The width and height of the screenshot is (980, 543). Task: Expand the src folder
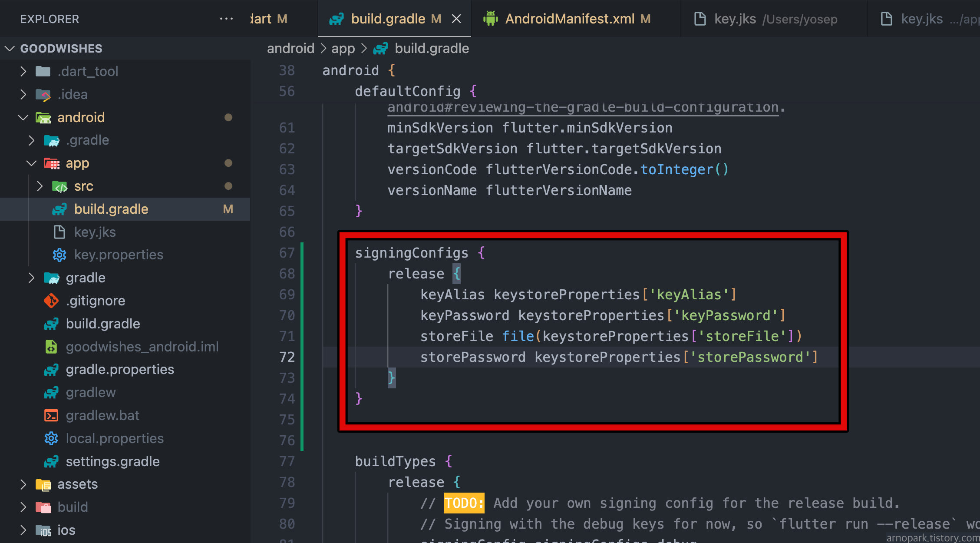click(40, 186)
